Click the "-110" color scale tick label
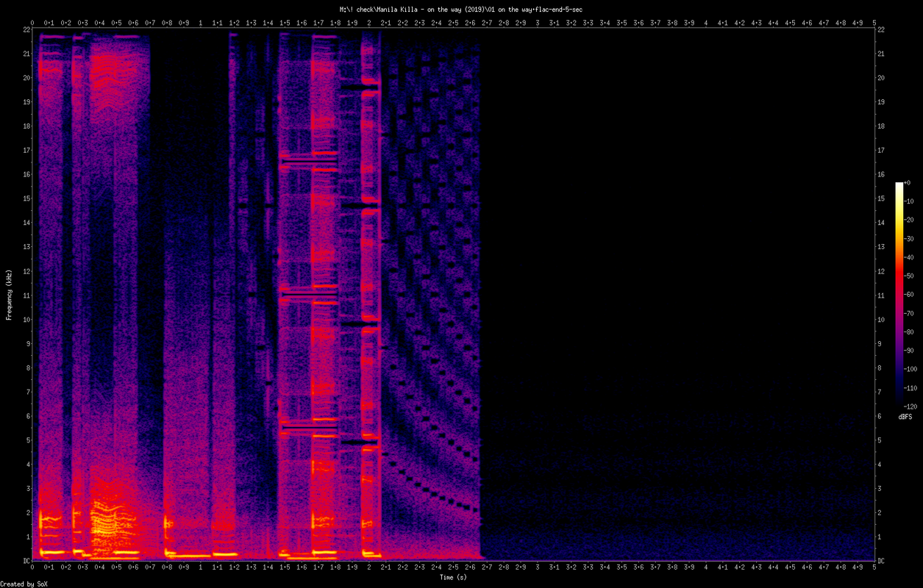 click(x=911, y=387)
